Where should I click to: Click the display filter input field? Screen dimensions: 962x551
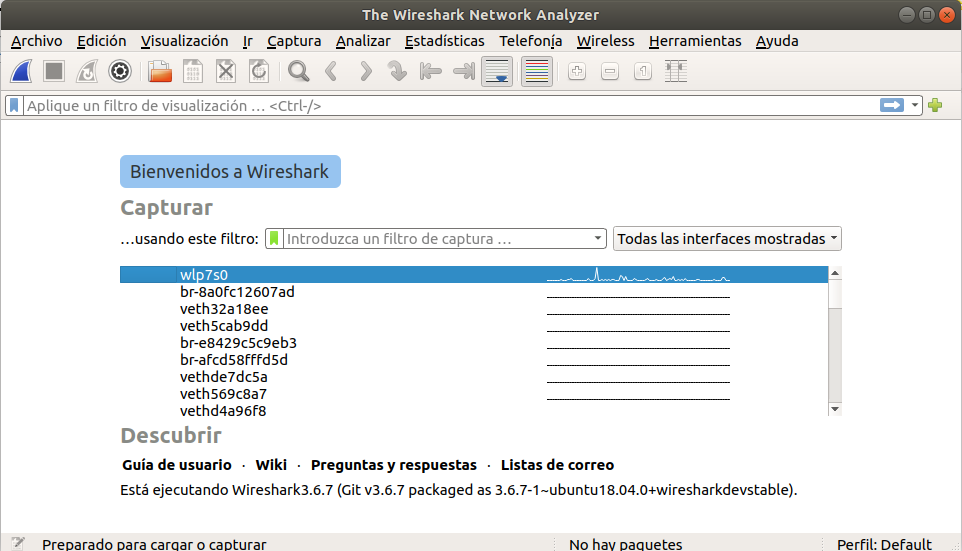451,106
